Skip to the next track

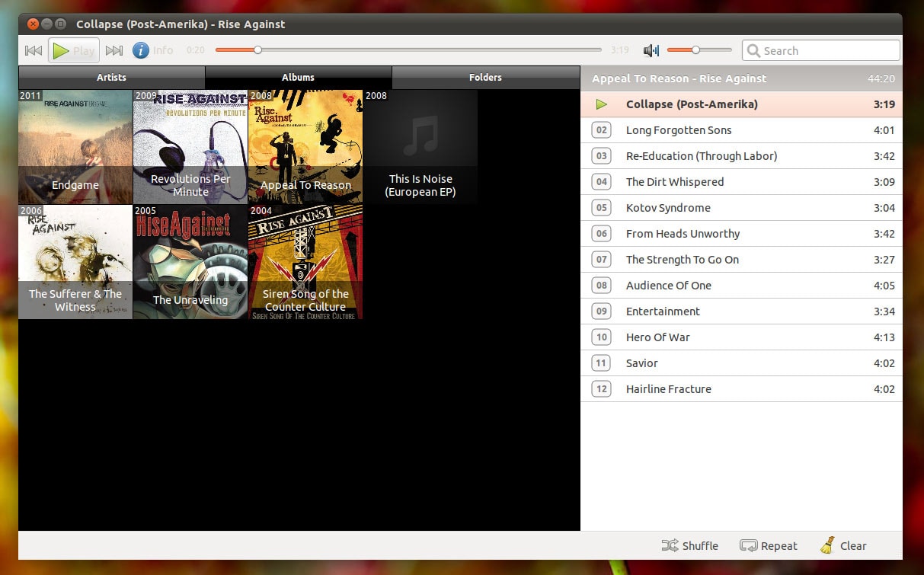114,51
